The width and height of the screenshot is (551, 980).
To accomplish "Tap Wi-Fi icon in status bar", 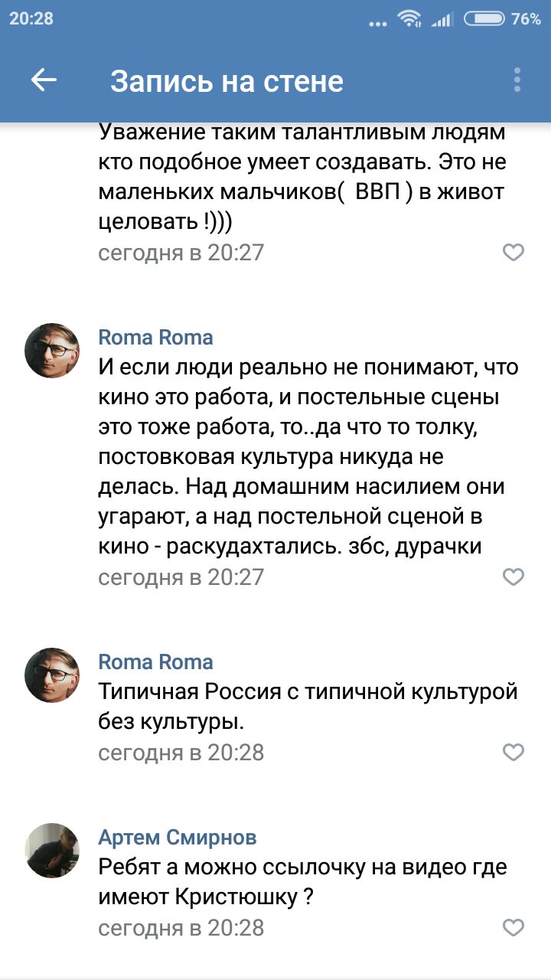I will [410, 18].
